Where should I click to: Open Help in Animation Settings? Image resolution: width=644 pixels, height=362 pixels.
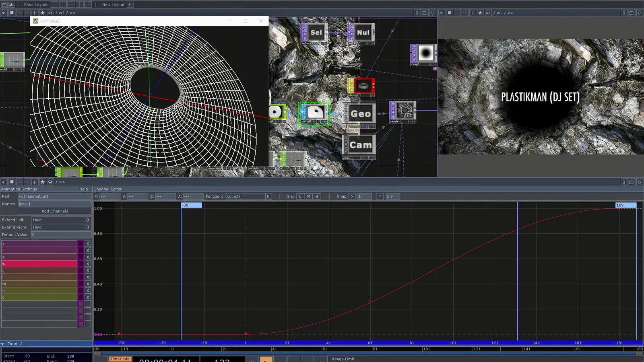click(83, 189)
